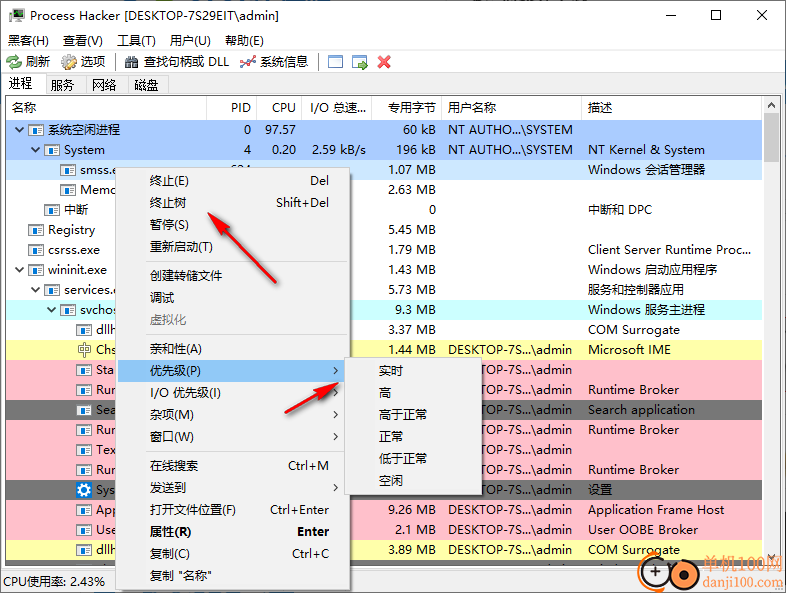Click the Search application process icon
The image size is (786, 593).
click(x=84, y=410)
